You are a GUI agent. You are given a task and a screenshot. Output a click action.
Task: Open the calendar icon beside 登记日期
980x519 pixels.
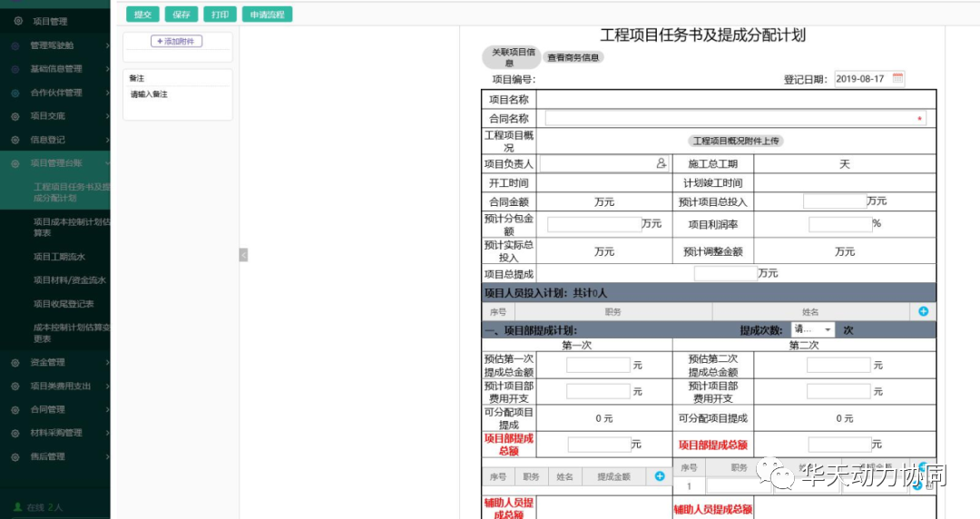point(897,79)
